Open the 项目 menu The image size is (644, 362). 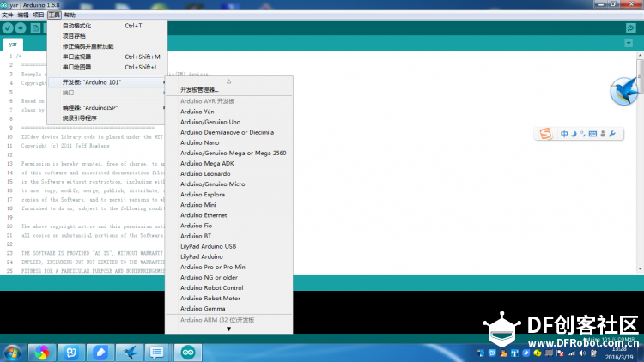(x=39, y=15)
